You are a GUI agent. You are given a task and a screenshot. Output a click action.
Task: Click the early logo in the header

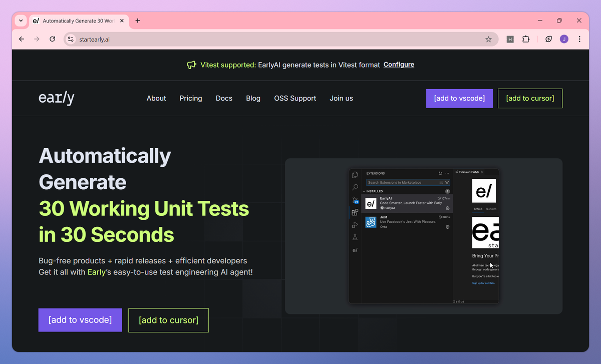[57, 98]
